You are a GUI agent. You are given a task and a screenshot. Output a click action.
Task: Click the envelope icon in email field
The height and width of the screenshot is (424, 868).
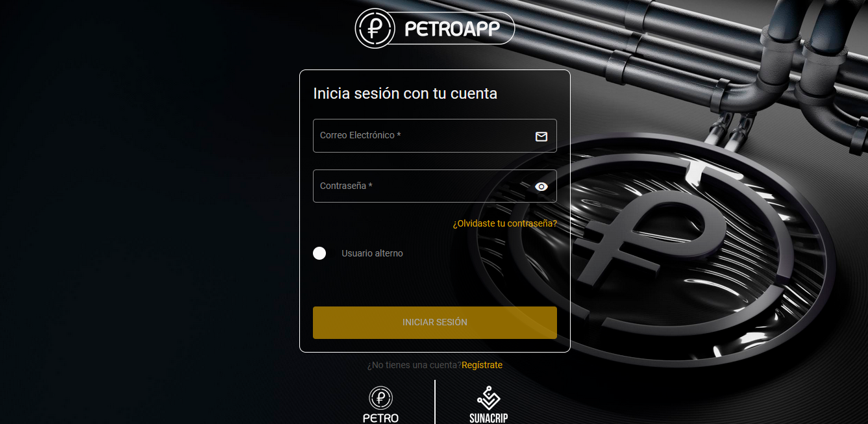pos(541,136)
